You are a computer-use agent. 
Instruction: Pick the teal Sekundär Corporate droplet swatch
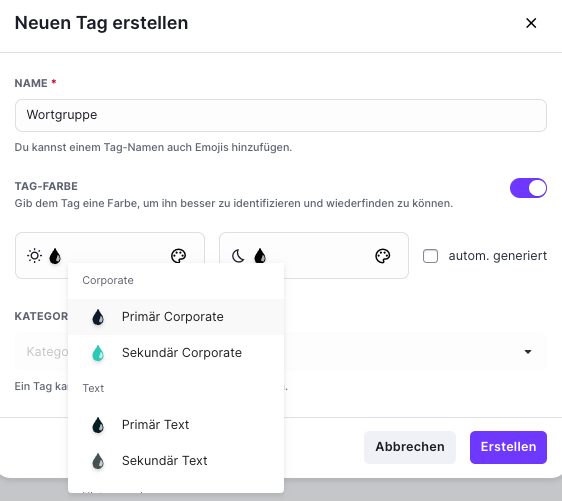point(98,353)
